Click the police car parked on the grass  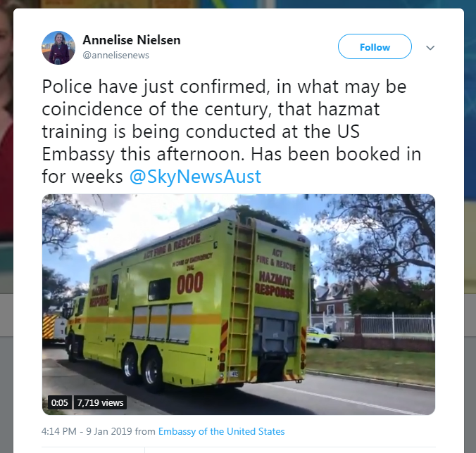(322, 336)
